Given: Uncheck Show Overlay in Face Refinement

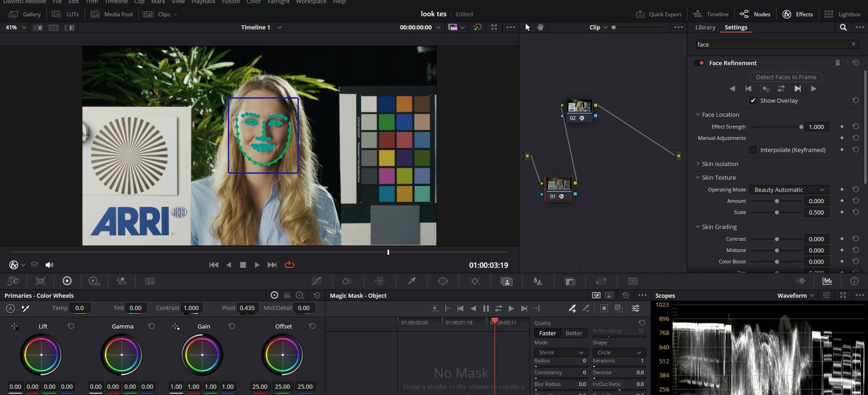Looking at the screenshot, I should pyautogui.click(x=753, y=101).
